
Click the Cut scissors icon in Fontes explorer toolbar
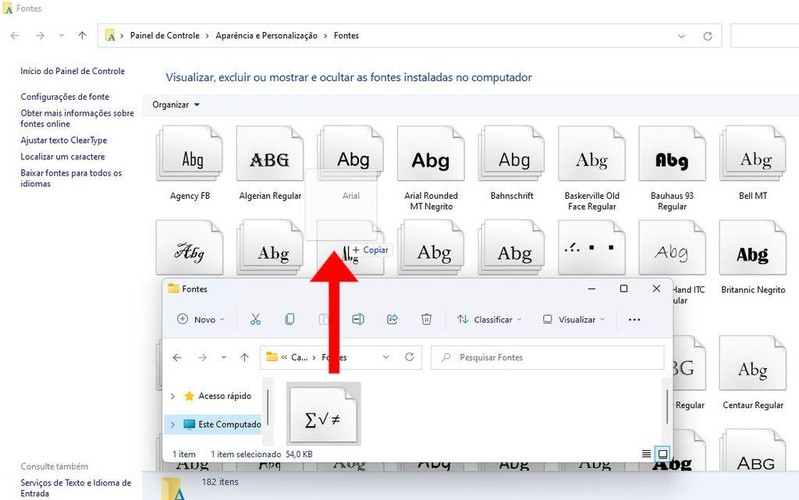(x=255, y=320)
